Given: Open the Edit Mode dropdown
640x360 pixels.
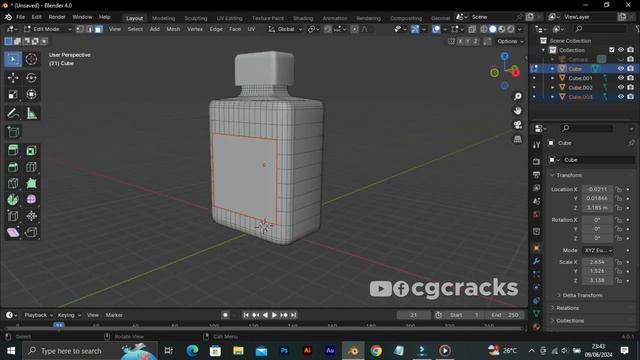Looking at the screenshot, I should click(x=47, y=29).
